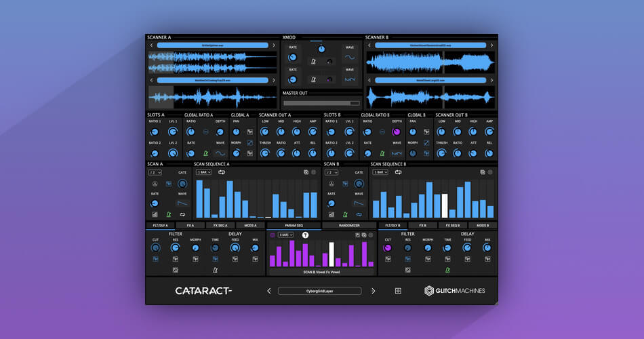Image resolution: width=644 pixels, height=339 pixels.
Task: Toggle the Delay A Time modulation button
Action: point(215,259)
